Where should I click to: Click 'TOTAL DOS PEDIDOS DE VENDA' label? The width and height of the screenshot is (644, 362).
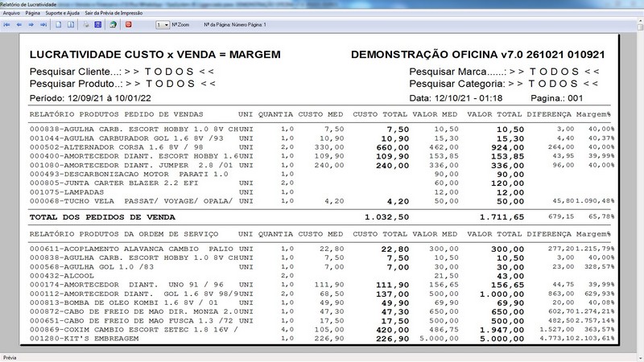102,217
